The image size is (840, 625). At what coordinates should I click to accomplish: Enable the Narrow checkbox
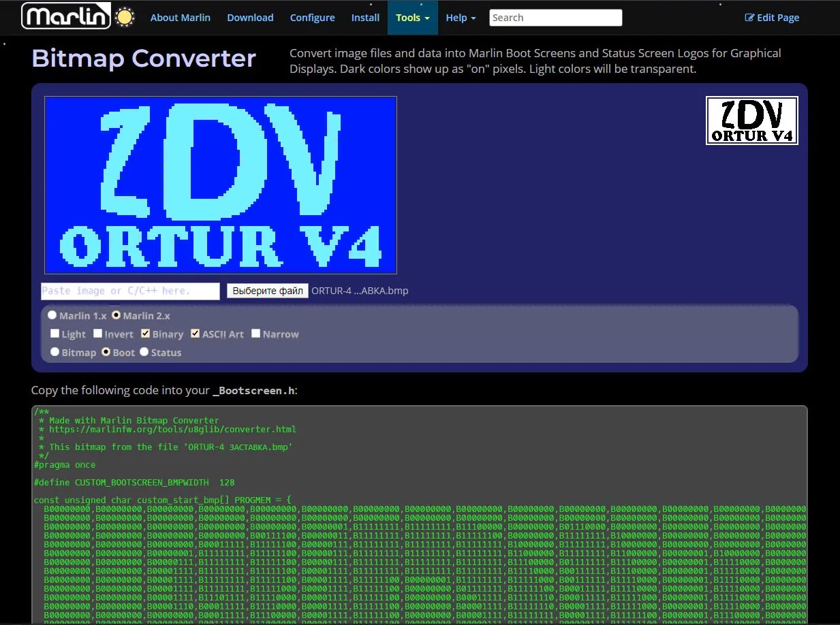(256, 334)
